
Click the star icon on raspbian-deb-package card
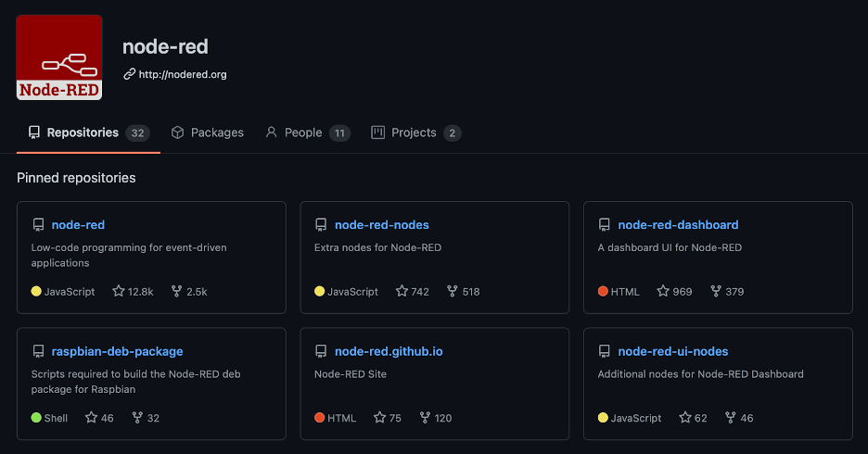(91, 418)
